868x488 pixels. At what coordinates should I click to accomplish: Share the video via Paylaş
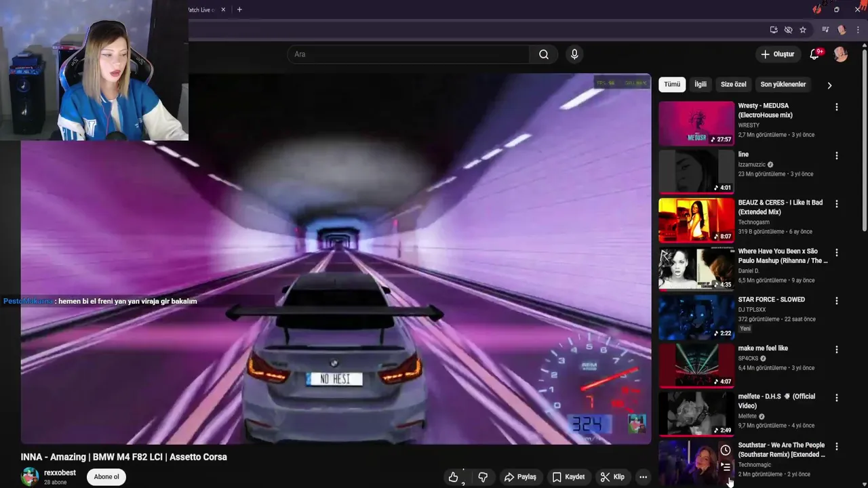click(520, 477)
